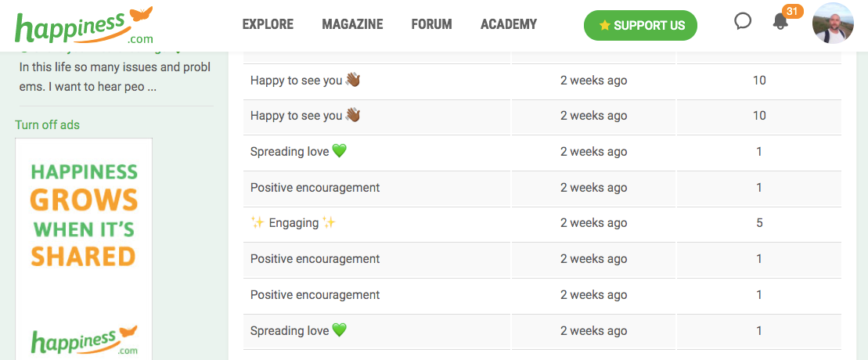The width and height of the screenshot is (868, 360).
Task: Go to the Forum menu item
Action: pos(431,24)
